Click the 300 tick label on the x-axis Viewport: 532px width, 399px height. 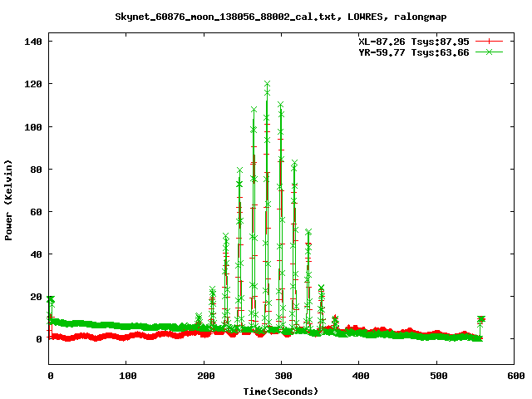[283, 376]
